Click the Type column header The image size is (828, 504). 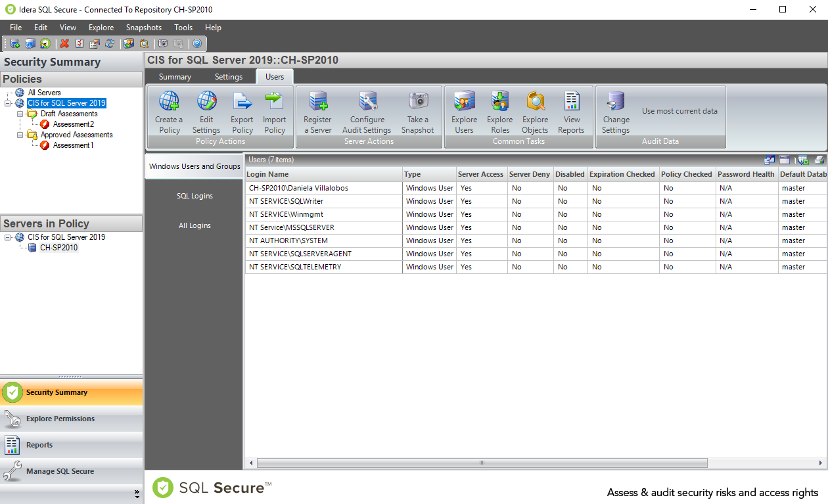[x=429, y=174]
